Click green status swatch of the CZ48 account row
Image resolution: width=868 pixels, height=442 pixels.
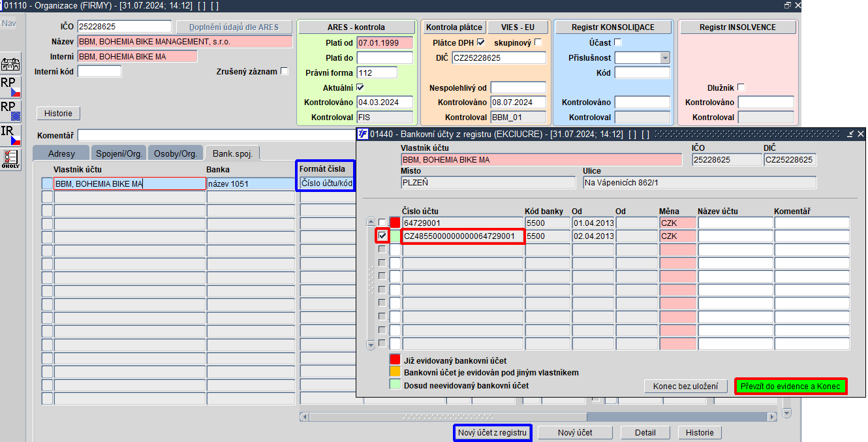tap(395, 236)
